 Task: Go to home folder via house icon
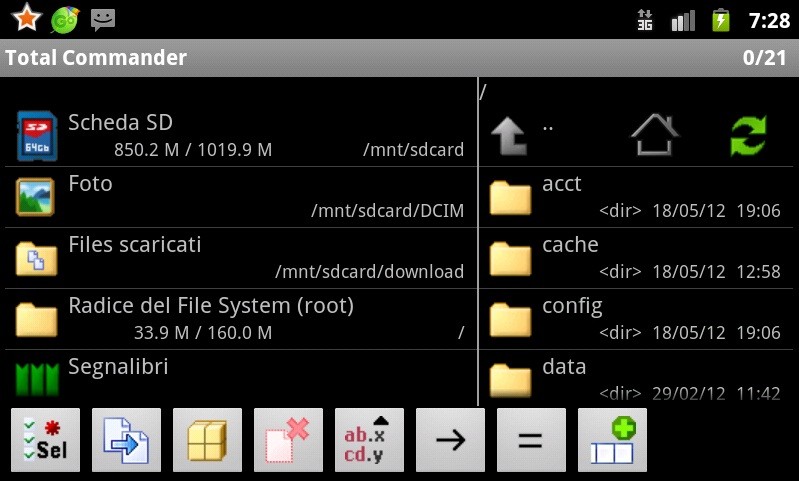(x=655, y=135)
